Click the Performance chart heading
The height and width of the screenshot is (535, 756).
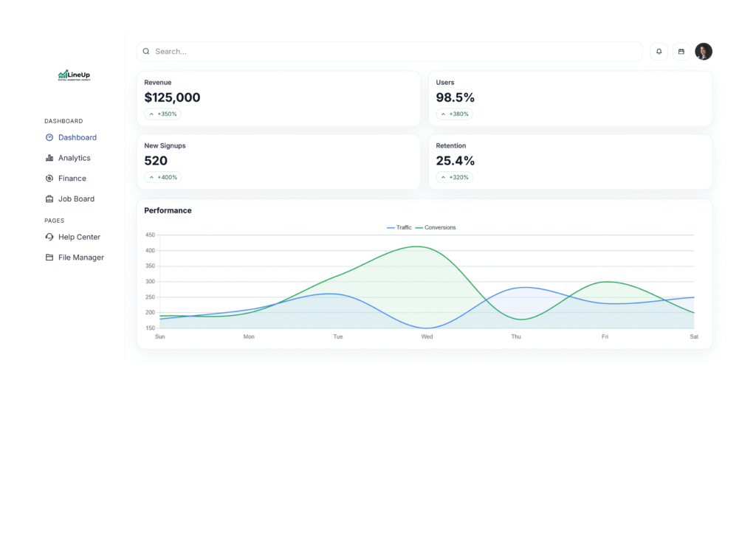(x=168, y=210)
